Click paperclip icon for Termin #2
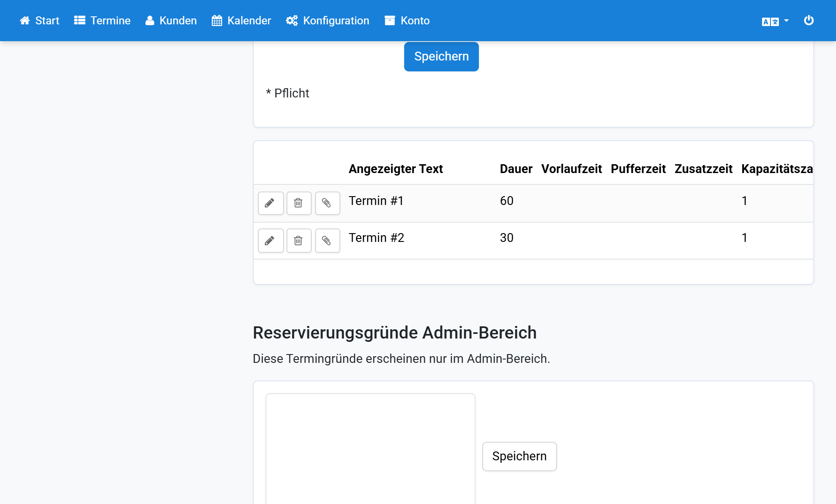 327,241
